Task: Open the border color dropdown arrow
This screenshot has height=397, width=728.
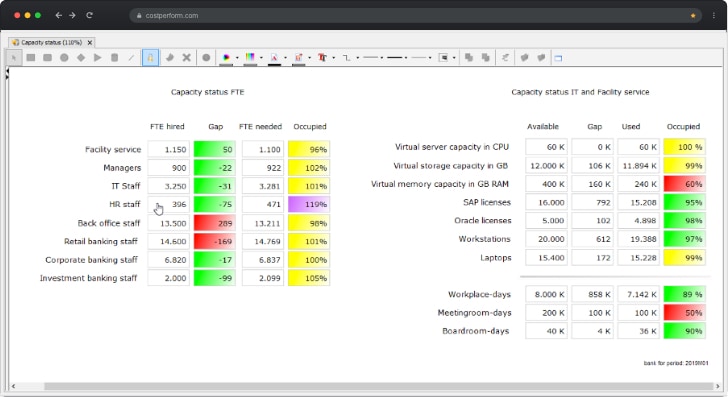Action: 310,58
